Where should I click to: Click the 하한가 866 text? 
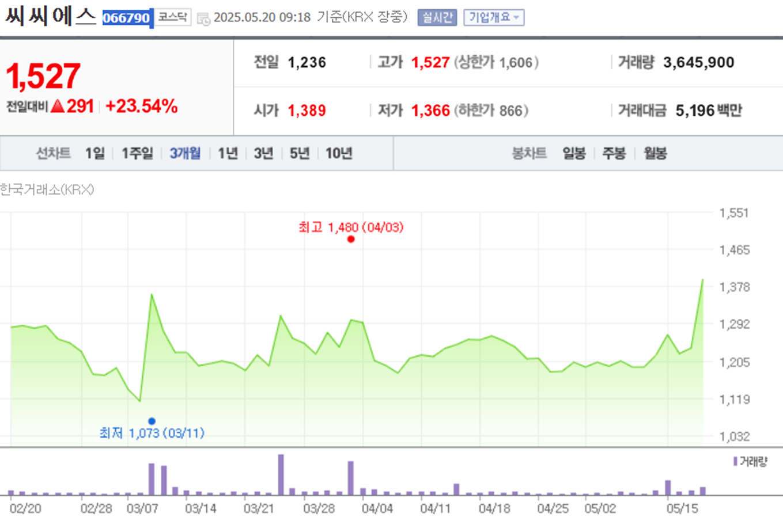pyautogui.click(x=491, y=111)
